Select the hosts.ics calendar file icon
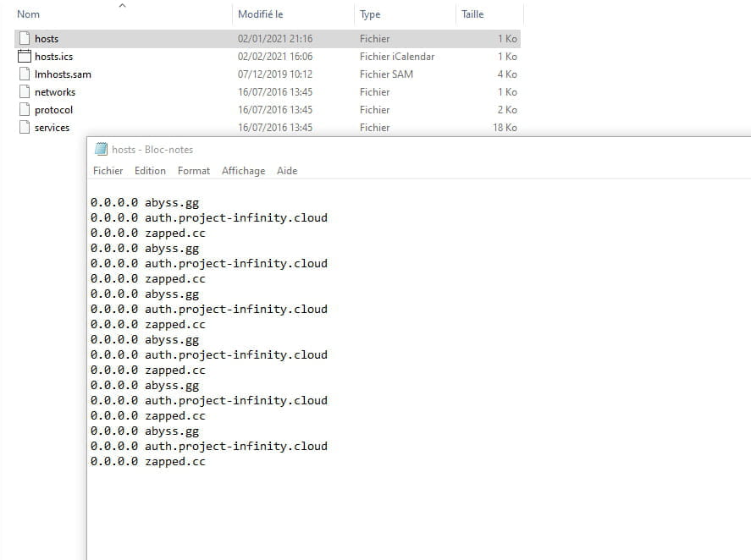 point(25,57)
